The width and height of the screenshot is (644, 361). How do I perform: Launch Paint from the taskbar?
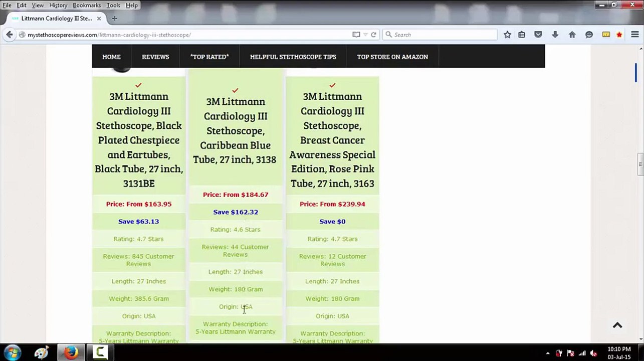coord(41,352)
